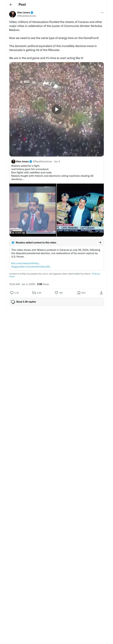This screenshot has height=644, width=113.
Task: Open the community notes people icon
Action: (x=13, y=242)
